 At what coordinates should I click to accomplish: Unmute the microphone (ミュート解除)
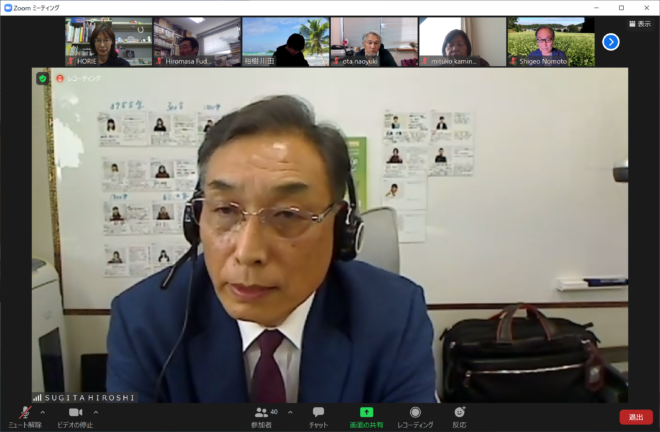22,416
